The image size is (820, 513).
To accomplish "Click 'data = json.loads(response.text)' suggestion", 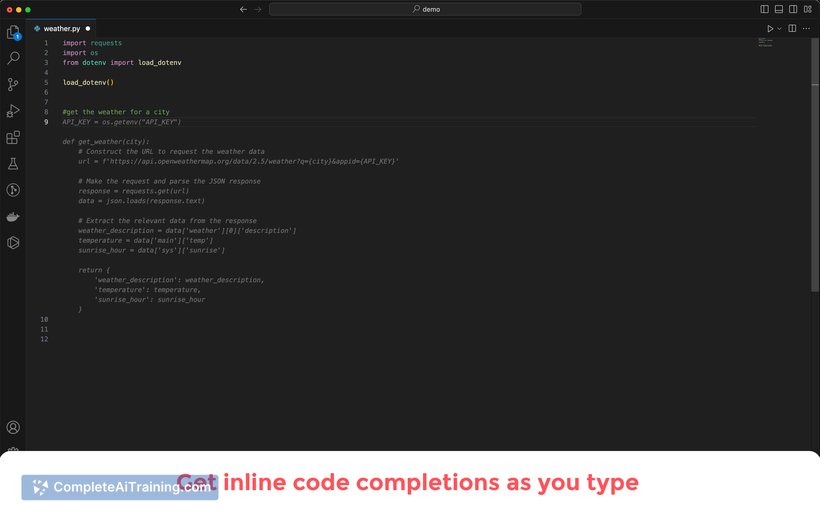I will 141,201.
